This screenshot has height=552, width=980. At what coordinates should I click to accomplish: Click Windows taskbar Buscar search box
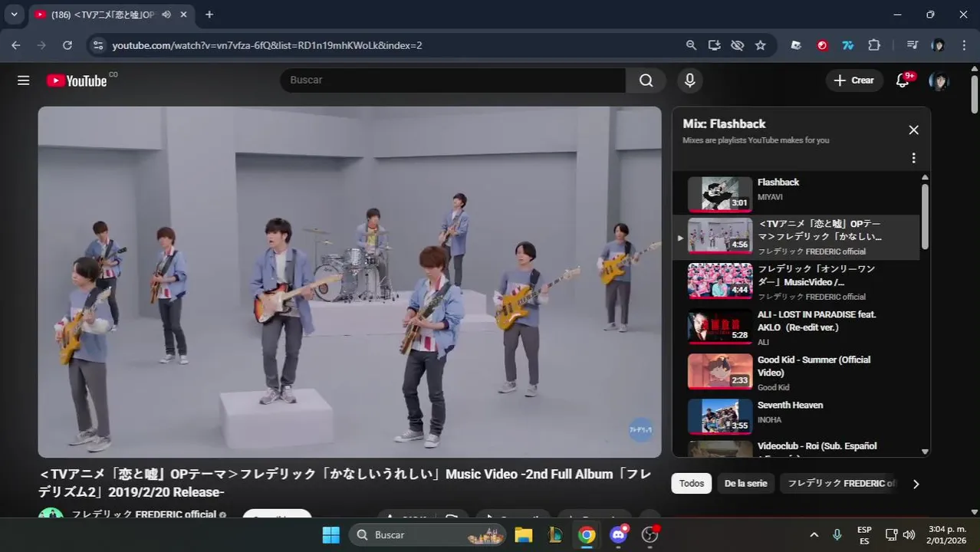[428, 534]
